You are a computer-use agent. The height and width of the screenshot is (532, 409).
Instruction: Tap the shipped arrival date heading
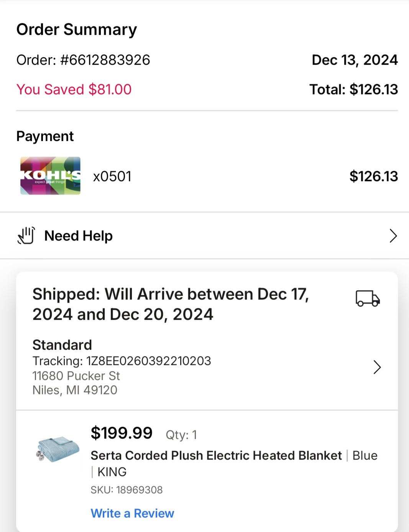[x=171, y=304]
